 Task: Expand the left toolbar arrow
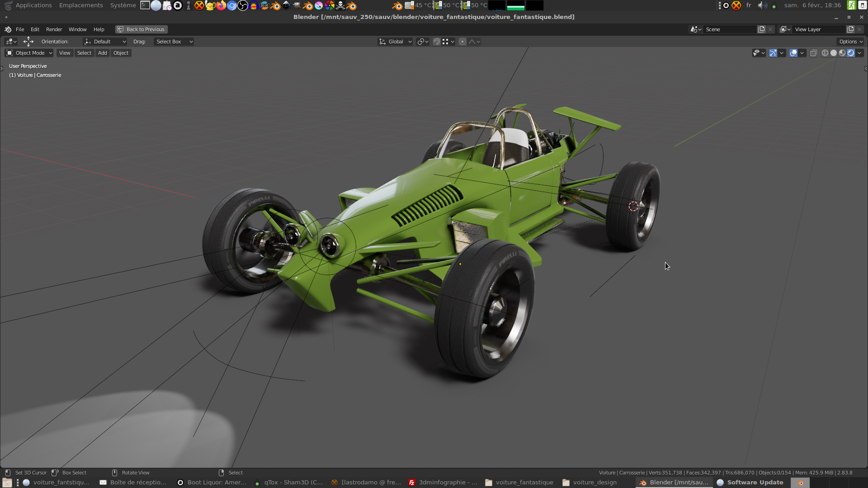(x=2, y=69)
